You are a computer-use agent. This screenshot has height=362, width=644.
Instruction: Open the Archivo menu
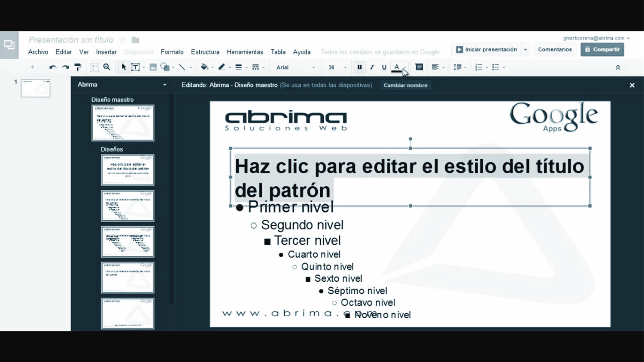tap(38, 52)
